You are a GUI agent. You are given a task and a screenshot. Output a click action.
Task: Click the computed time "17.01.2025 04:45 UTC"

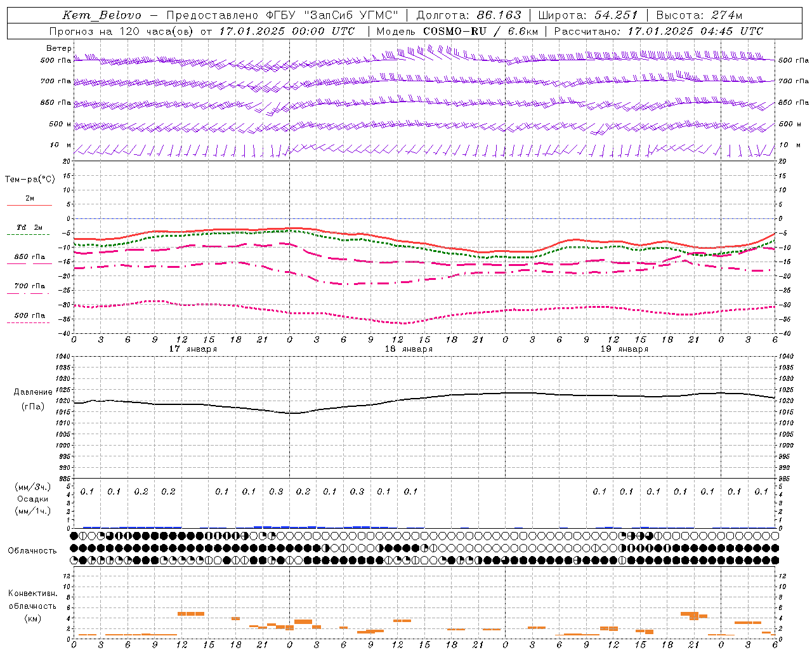click(695, 31)
